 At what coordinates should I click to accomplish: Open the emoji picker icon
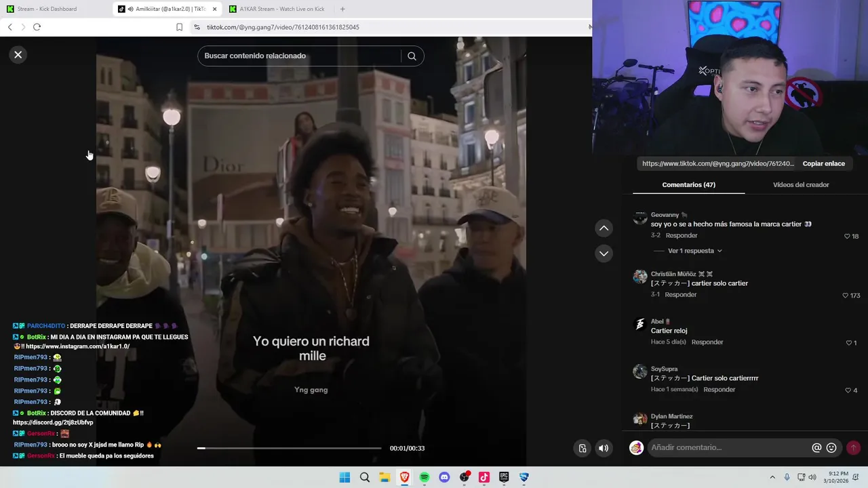831,448
